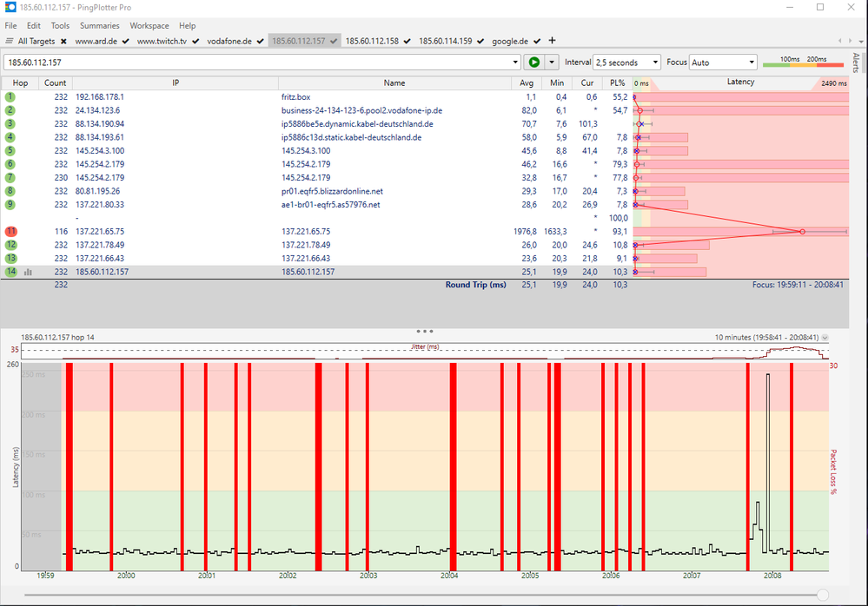868x606 pixels.
Task: Disable tracing checkmark for google.de
Action: (x=536, y=40)
